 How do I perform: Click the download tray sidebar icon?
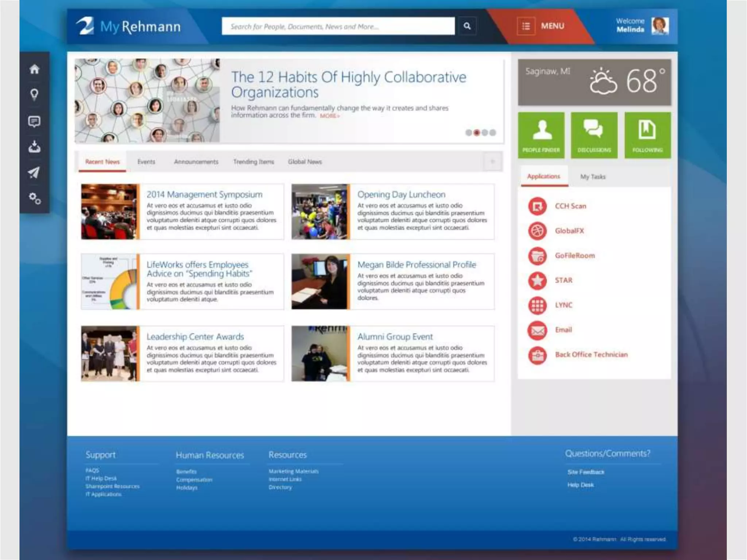click(x=34, y=147)
